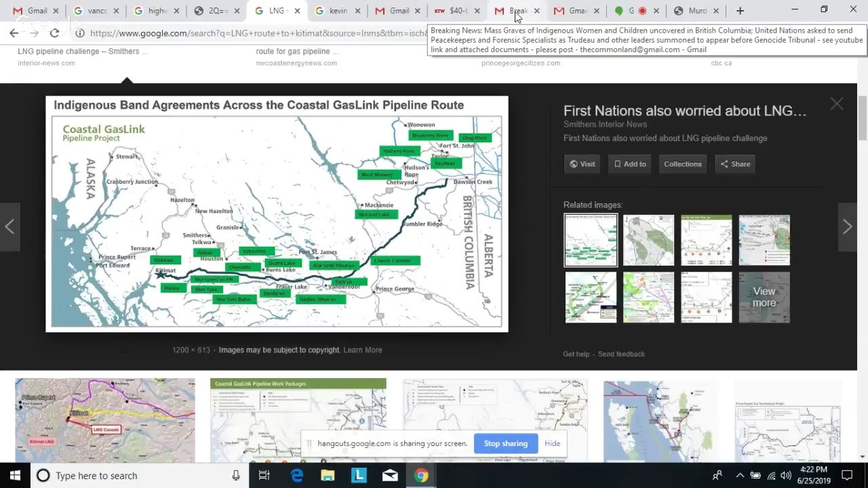
Task: Show previous image with left arrow
Action: (x=9, y=227)
